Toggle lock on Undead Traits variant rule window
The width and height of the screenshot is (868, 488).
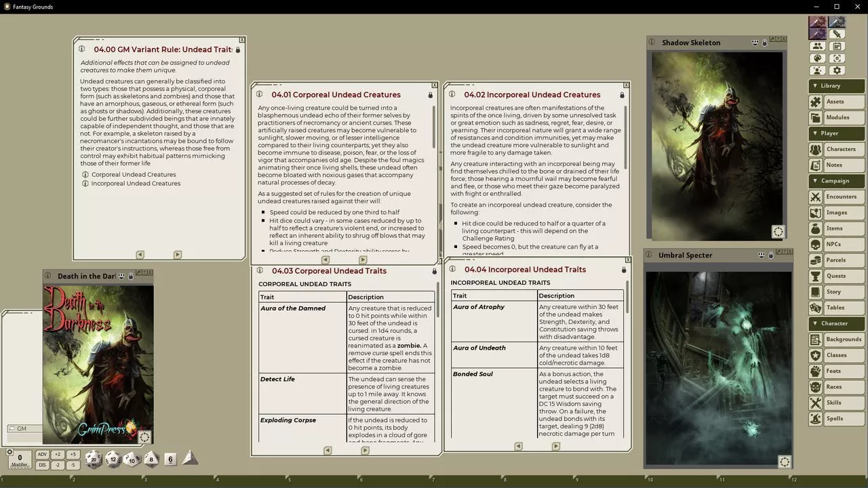coord(237,50)
